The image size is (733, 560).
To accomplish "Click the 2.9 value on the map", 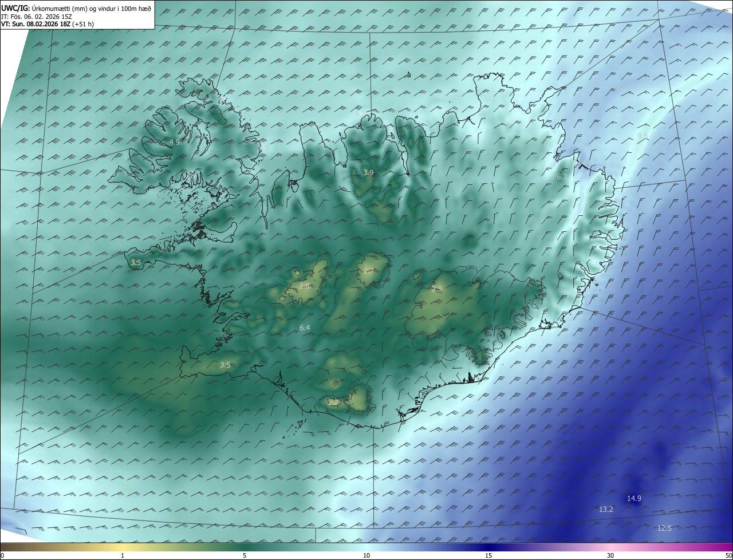I will pos(437,289).
